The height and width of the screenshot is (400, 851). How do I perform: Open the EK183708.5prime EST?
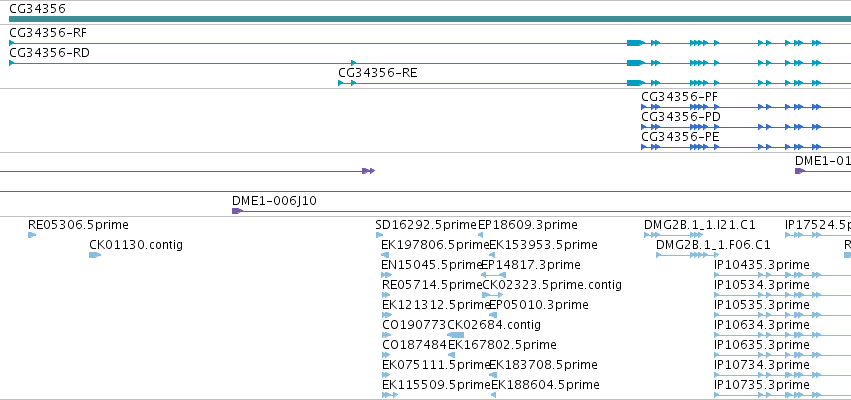coord(543,366)
